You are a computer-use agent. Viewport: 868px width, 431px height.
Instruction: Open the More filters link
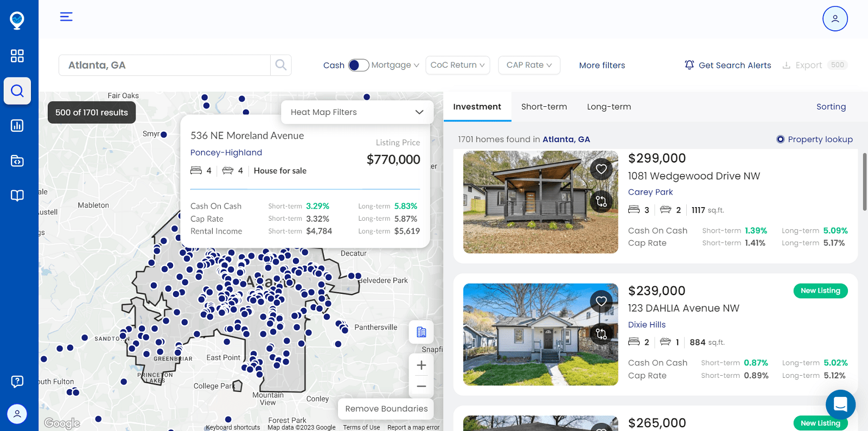[x=602, y=66]
